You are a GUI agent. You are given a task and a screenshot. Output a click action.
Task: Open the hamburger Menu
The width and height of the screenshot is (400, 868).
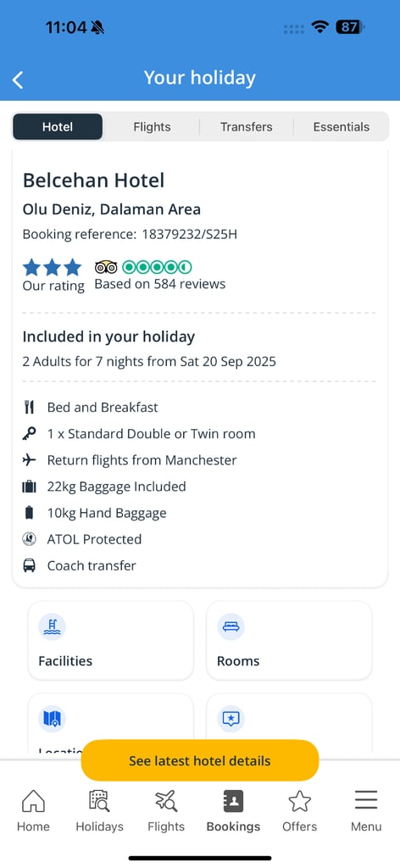pyautogui.click(x=366, y=800)
